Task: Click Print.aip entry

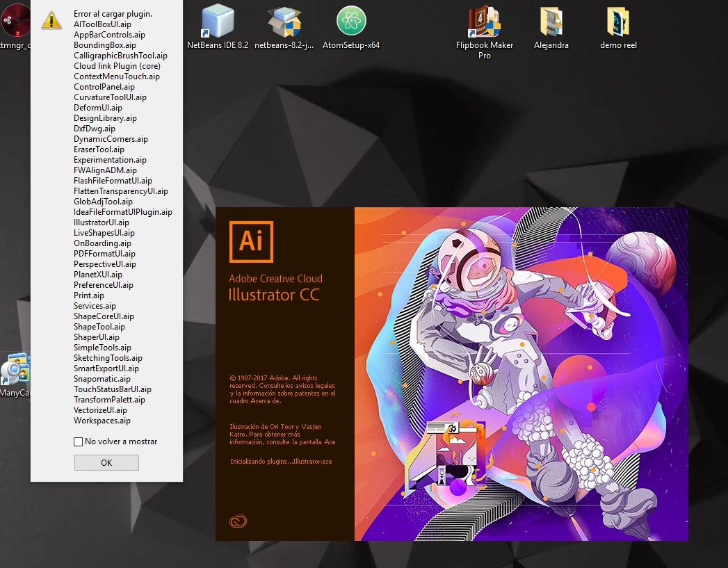Action: coord(89,295)
